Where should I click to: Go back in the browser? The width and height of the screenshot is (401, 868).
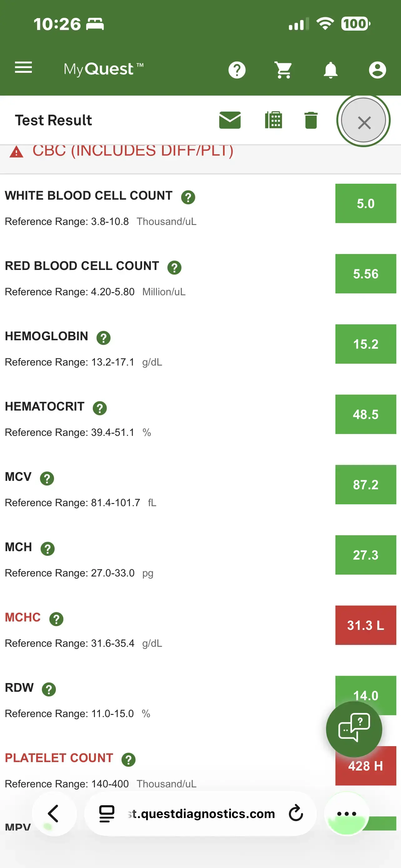coord(54,814)
